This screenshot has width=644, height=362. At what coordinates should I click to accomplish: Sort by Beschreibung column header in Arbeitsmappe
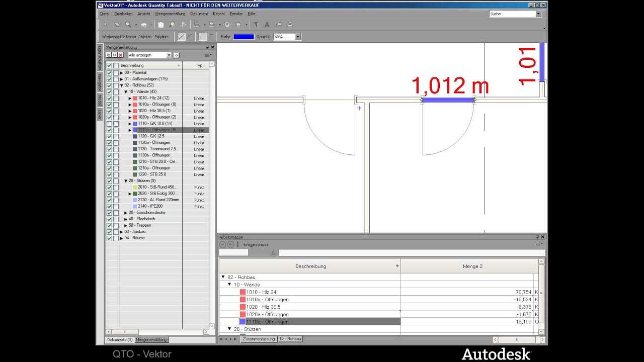(310, 266)
